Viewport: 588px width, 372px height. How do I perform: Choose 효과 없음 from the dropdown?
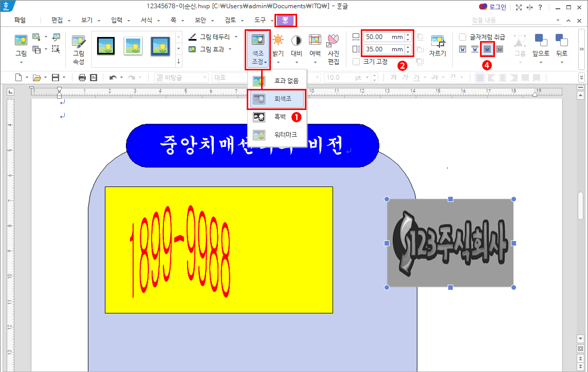(277, 81)
